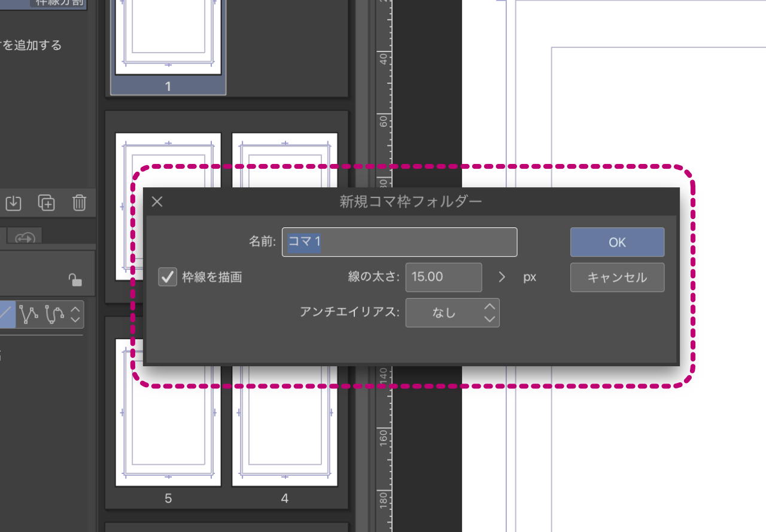This screenshot has width=766, height=532.
Task: Open the アンチエイリアス dropdown
Action: 452,312
